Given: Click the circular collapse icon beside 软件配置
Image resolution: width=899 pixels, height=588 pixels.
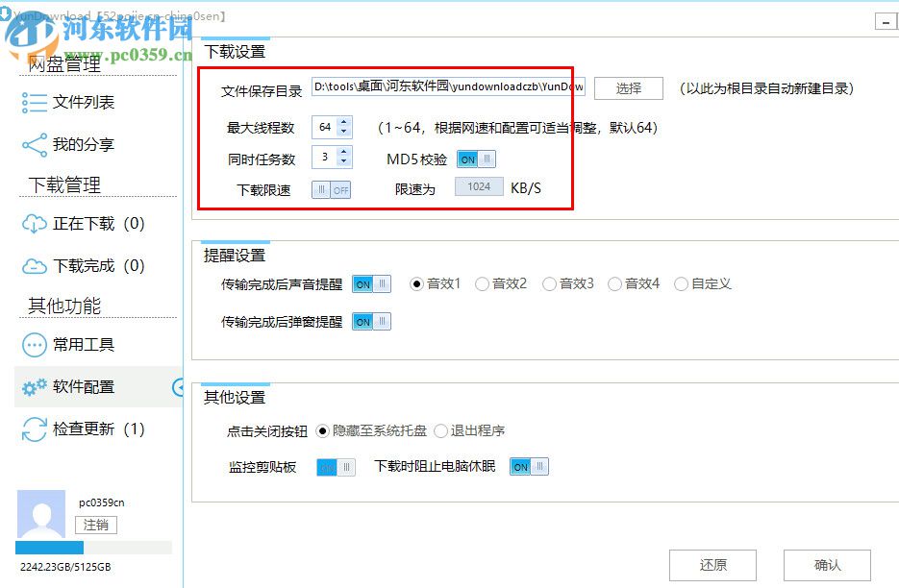Looking at the screenshot, I should click(x=179, y=386).
